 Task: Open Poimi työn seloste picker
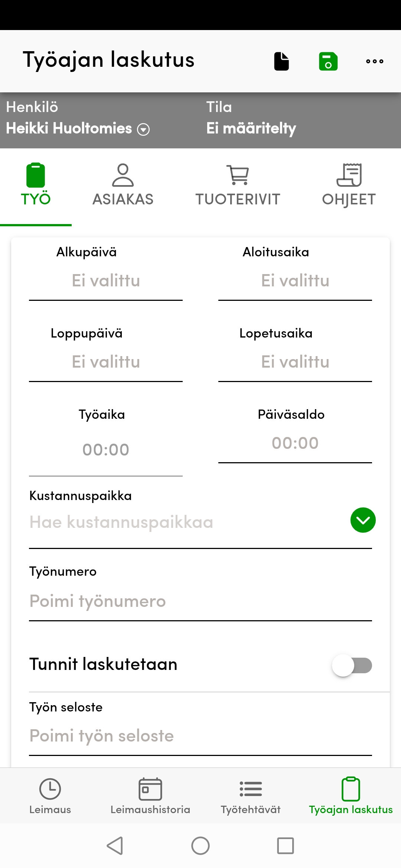pyautogui.click(x=200, y=735)
